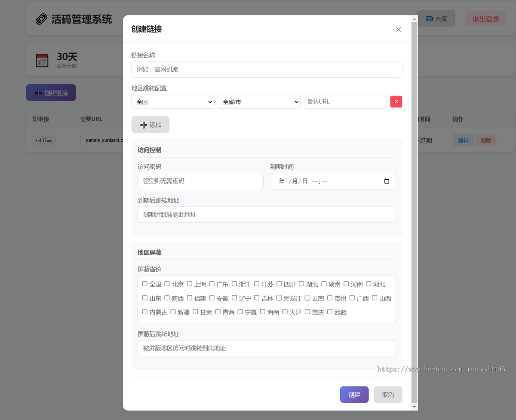Image resolution: width=516 pixels, height=420 pixels.
Task: Check the 全国 block checkbox
Action: [145, 284]
